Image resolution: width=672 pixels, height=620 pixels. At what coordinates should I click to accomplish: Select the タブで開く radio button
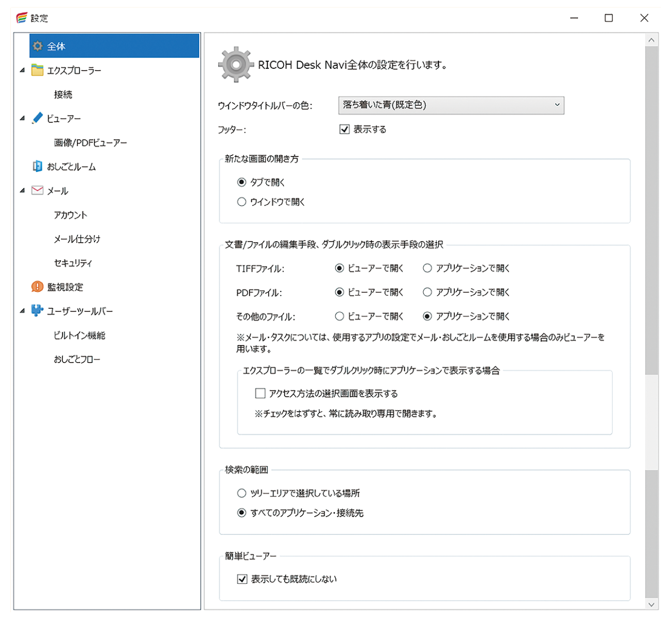pyautogui.click(x=241, y=182)
